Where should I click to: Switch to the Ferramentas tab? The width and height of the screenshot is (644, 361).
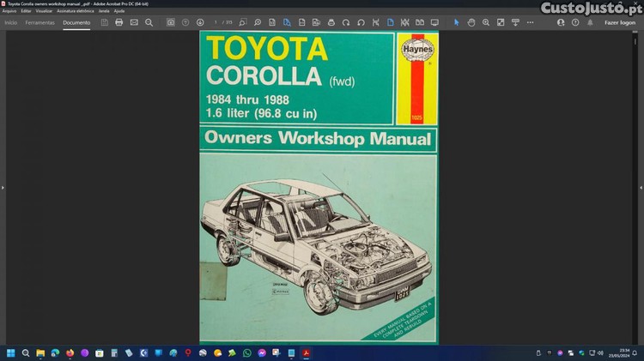[39, 22]
